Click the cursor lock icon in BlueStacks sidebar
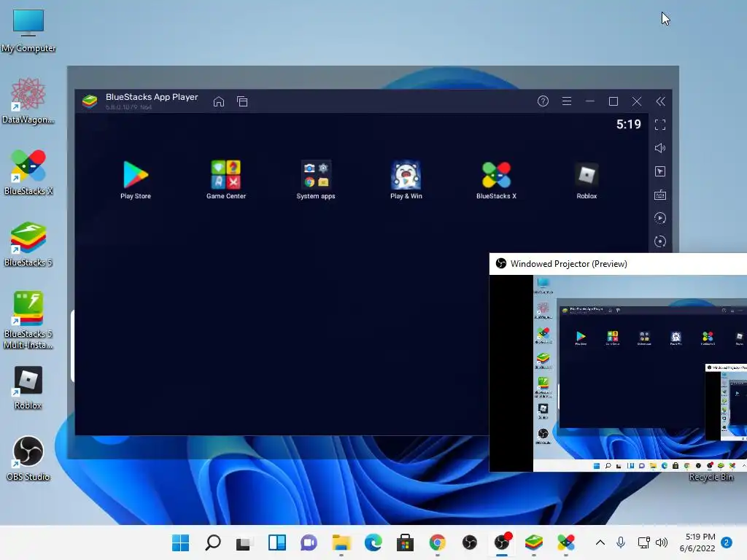 pyautogui.click(x=660, y=171)
